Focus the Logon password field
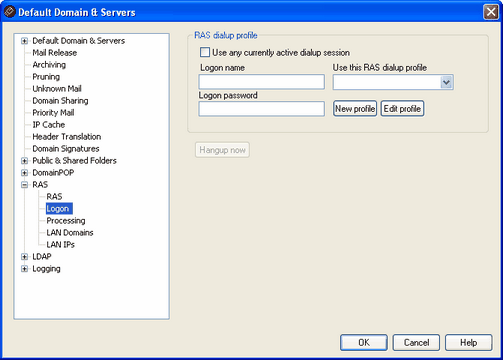The height and width of the screenshot is (360, 503). [262, 109]
